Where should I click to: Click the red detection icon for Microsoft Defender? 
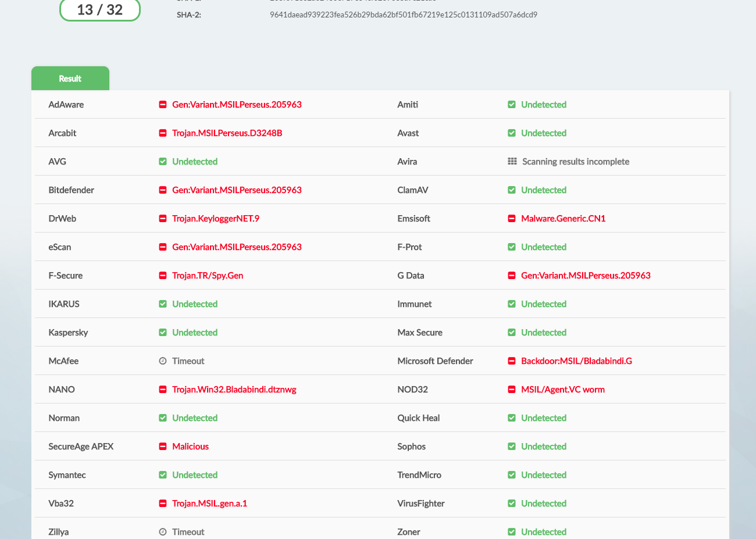click(512, 361)
